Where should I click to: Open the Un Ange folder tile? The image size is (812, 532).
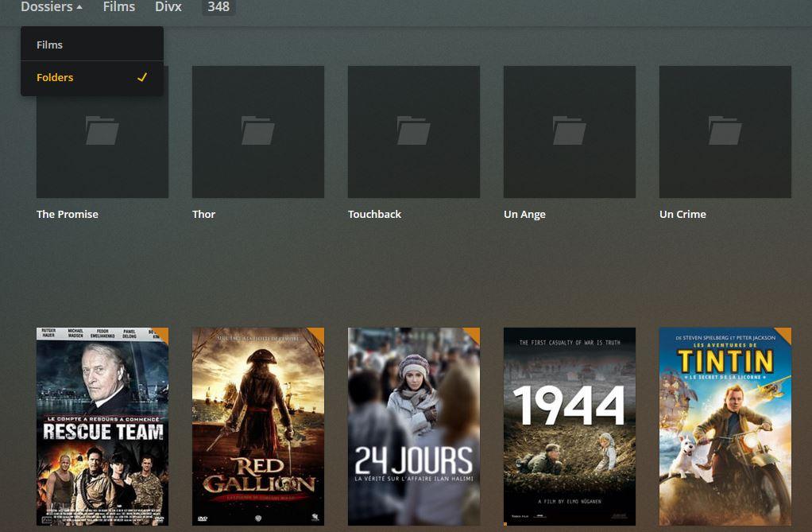click(570, 132)
